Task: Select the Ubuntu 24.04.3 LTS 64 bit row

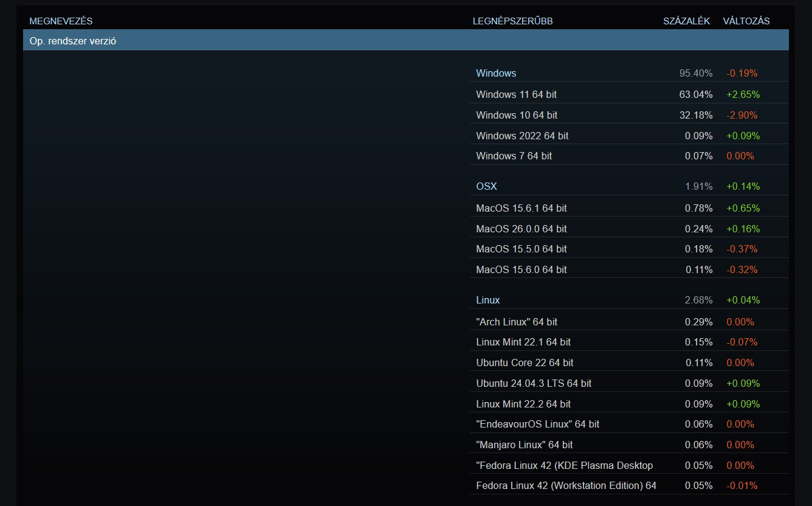Action: pyautogui.click(x=534, y=383)
